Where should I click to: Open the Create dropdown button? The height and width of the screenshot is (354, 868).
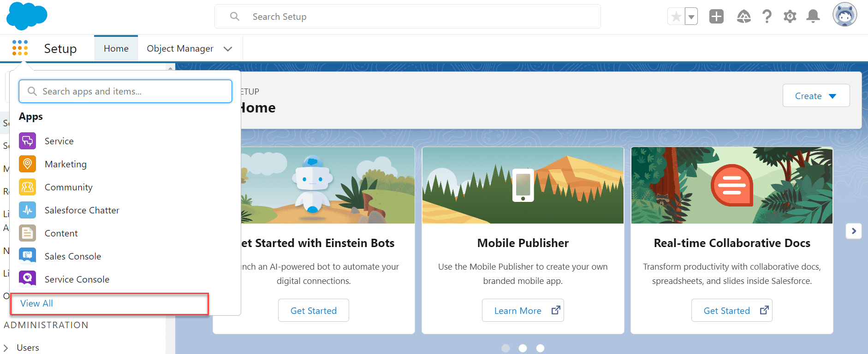pos(816,95)
